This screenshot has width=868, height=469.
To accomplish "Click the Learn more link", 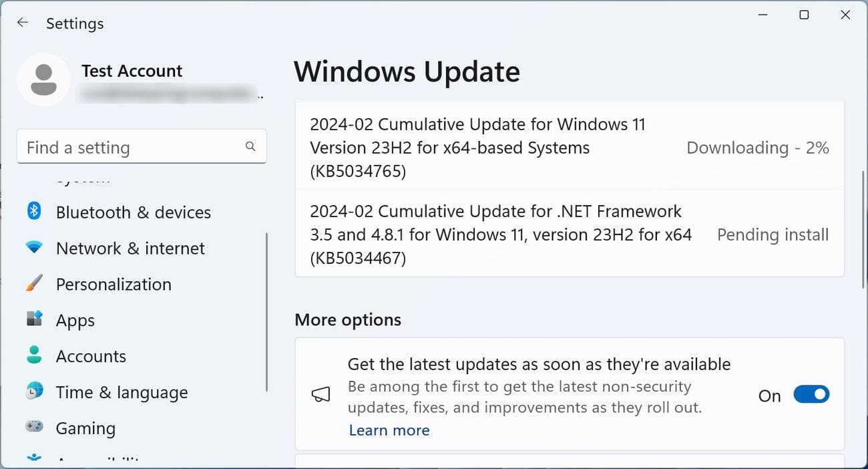I will (x=389, y=430).
